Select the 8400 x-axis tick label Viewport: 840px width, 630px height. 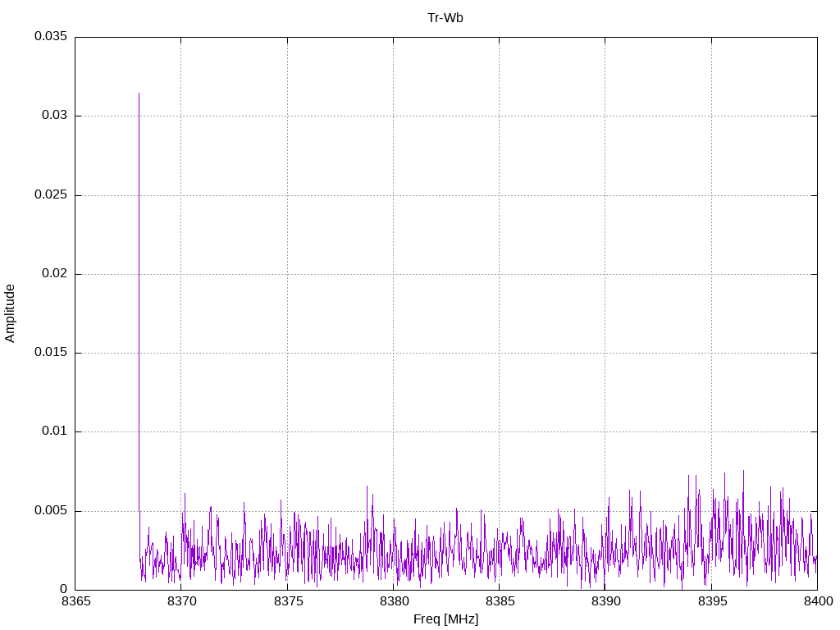coord(817,603)
